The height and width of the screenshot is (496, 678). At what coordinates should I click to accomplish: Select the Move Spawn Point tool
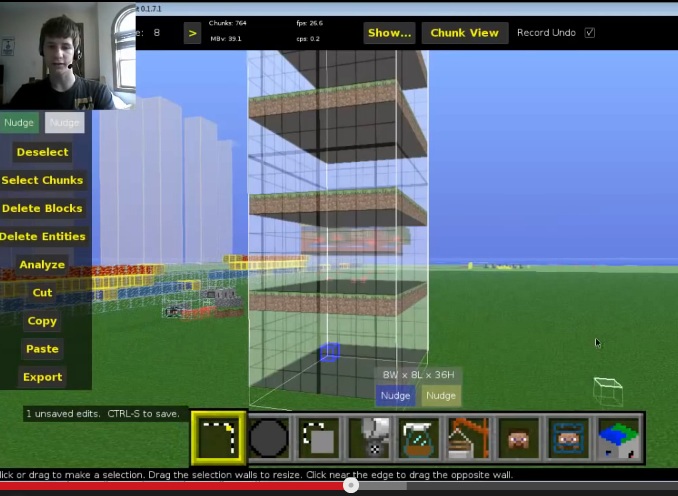569,438
